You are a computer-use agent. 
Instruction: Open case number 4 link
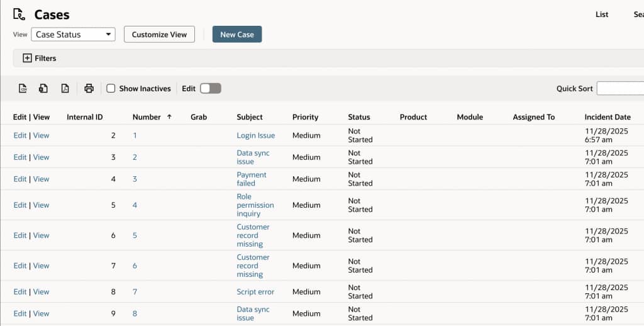pos(135,205)
